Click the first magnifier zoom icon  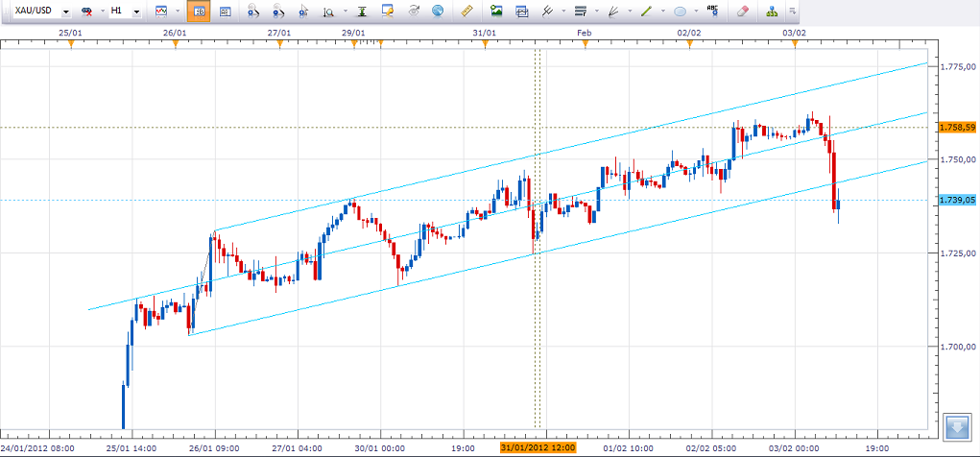point(253,12)
